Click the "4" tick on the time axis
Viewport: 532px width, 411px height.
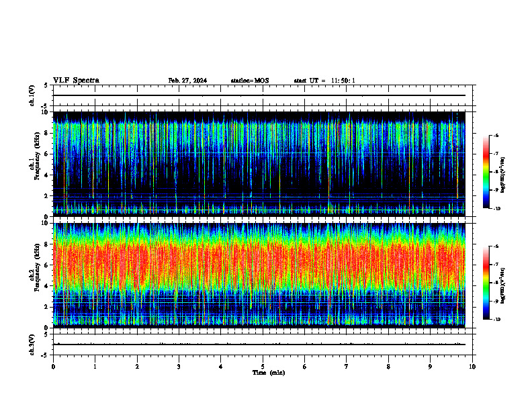pyautogui.click(x=220, y=367)
